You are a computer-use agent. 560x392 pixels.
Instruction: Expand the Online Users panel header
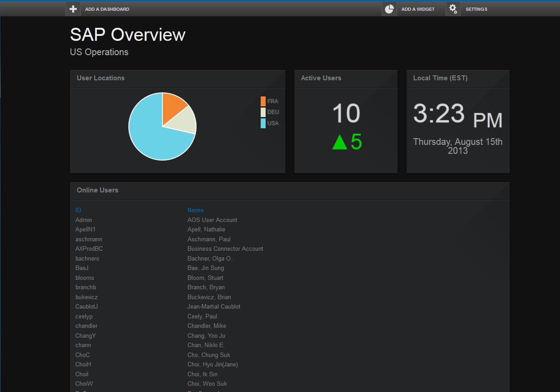(97, 190)
